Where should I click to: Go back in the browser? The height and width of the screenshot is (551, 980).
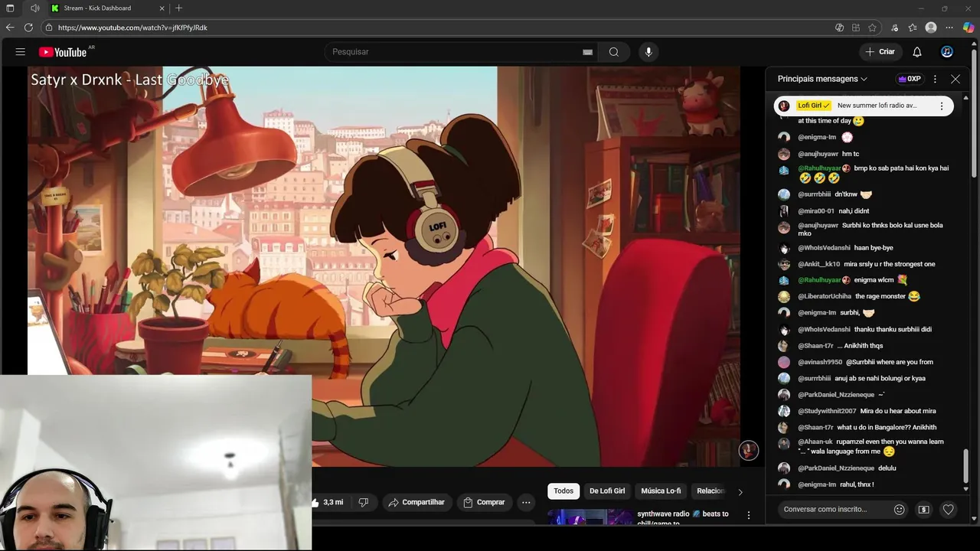click(x=10, y=28)
